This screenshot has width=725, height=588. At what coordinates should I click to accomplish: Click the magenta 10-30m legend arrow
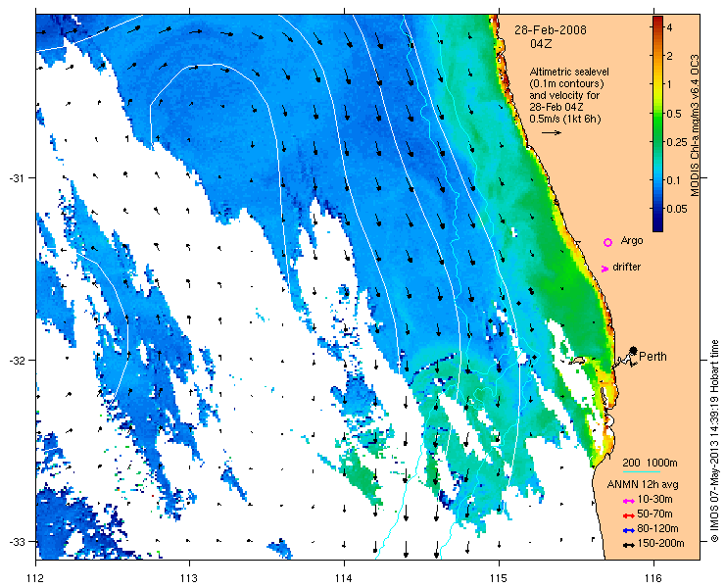(628, 501)
